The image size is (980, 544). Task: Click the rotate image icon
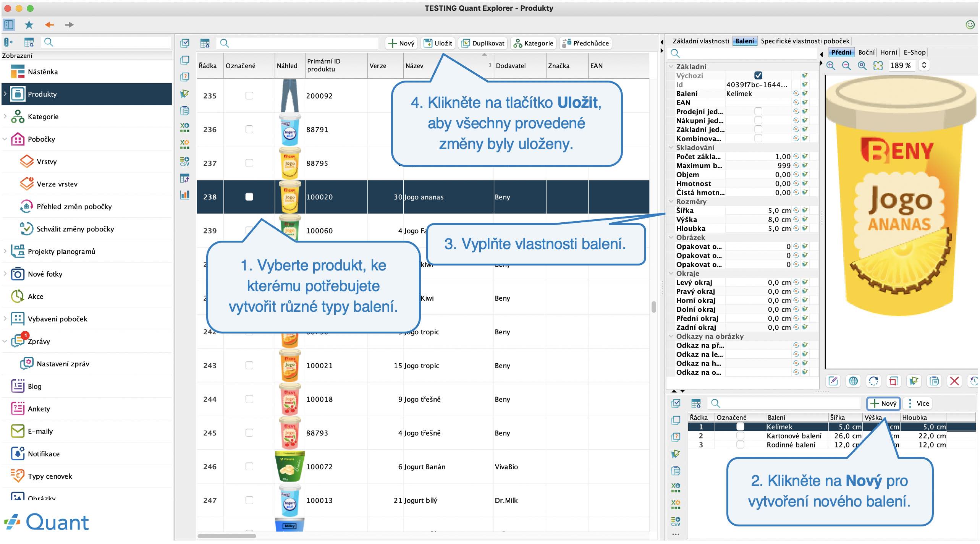click(873, 381)
